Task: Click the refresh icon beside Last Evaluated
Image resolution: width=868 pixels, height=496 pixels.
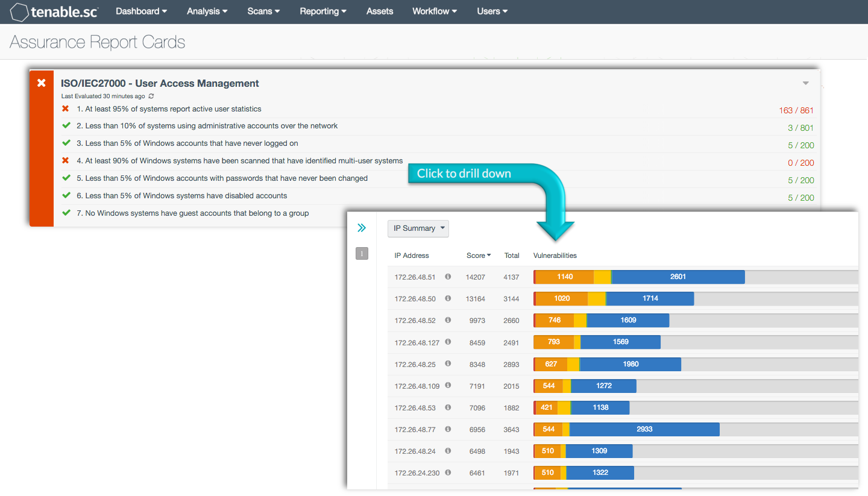Action: coord(151,96)
